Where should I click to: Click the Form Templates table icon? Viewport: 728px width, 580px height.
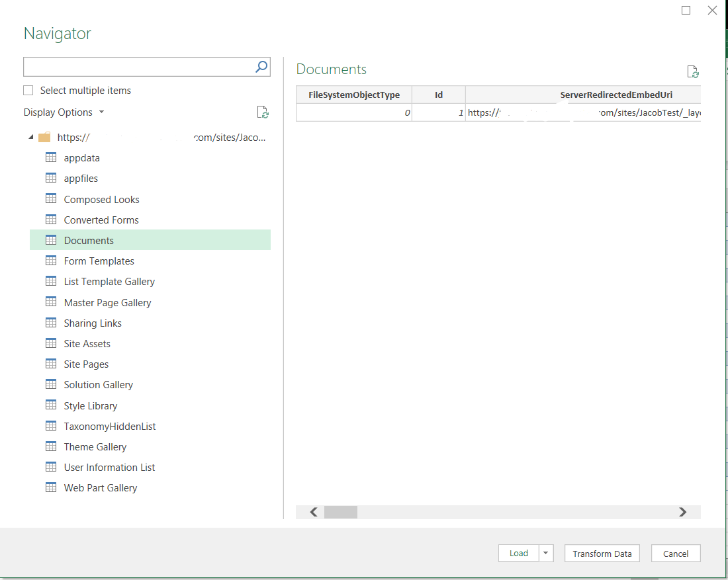point(51,261)
